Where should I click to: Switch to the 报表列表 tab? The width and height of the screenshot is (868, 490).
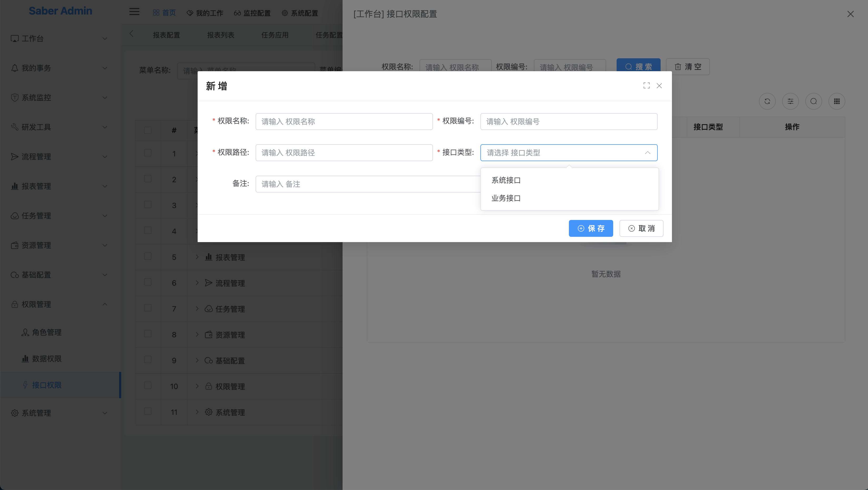[x=221, y=35]
